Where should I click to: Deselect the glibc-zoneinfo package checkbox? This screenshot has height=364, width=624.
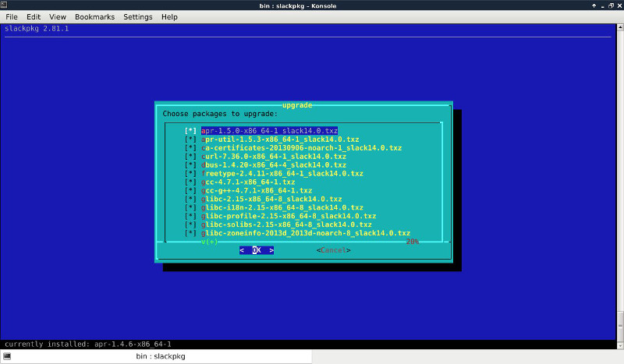click(x=190, y=233)
